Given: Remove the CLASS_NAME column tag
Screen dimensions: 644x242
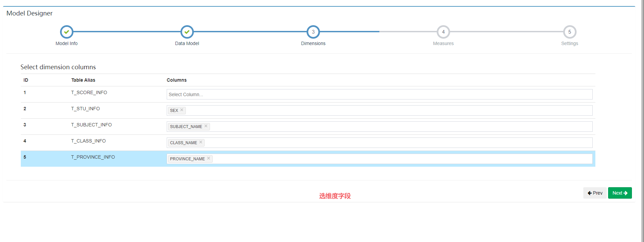Looking at the screenshot, I should (201, 142).
